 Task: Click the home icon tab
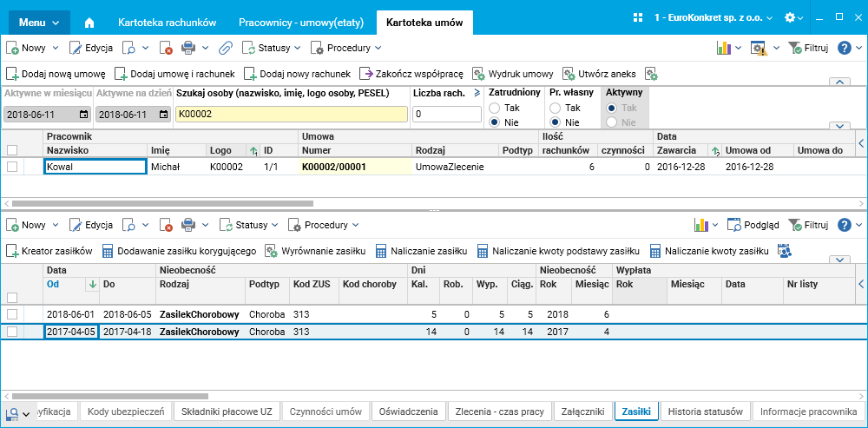89,23
